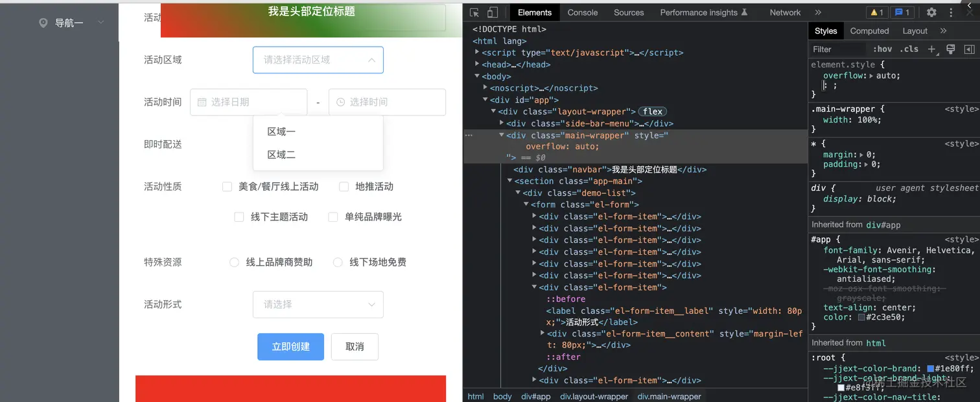
Task: Switch to the Sources tab
Action: pyautogui.click(x=629, y=12)
